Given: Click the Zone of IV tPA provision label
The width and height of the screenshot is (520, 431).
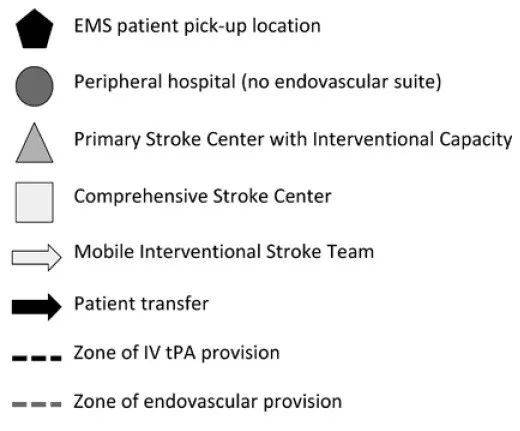Looking at the screenshot, I should click(177, 353).
